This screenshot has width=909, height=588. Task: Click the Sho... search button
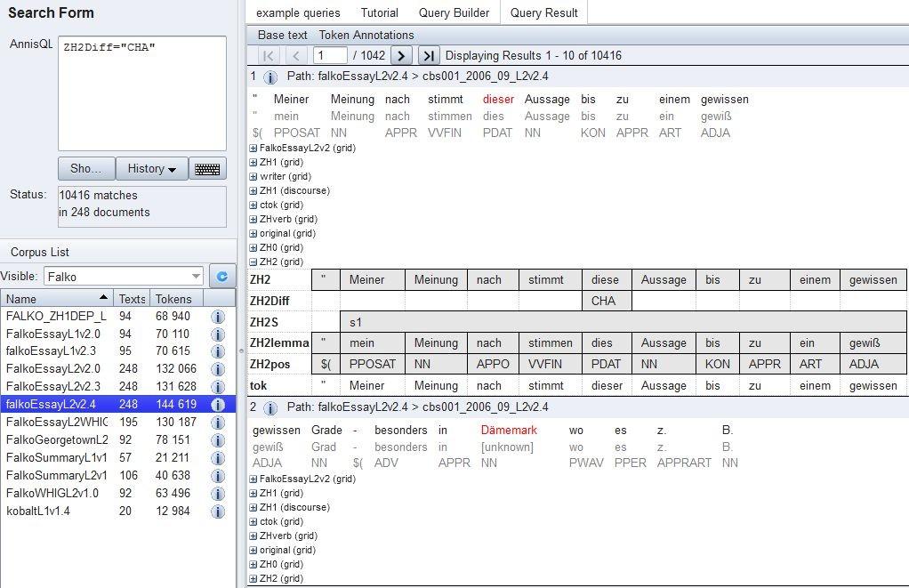(x=85, y=169)
